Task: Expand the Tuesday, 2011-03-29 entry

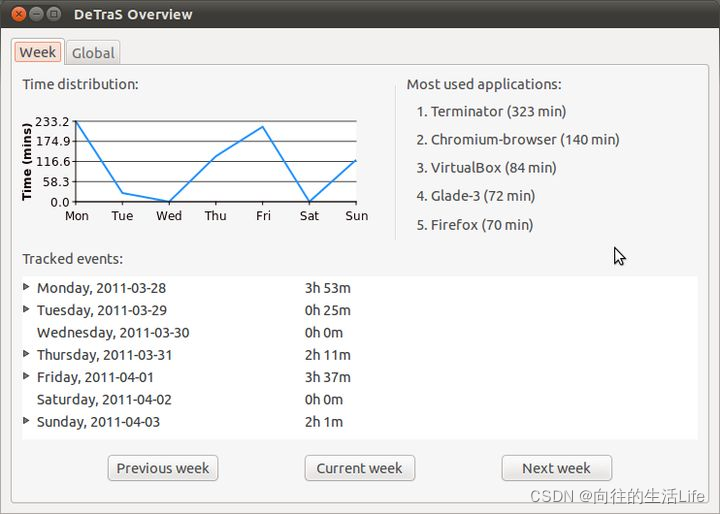Action: (26, 309)
